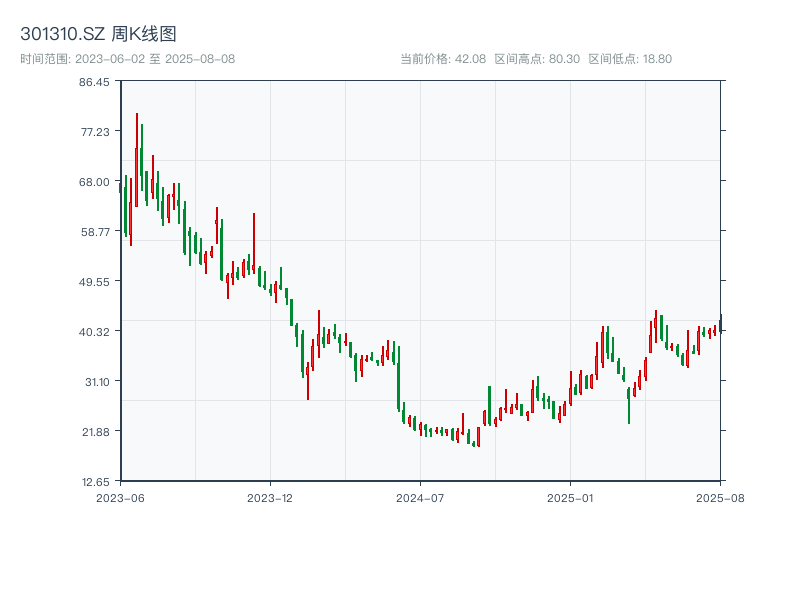This screenshot has width=800, height=600.
Task: Click the tallest red candle near 80
Action: pyautogui.click(x=137, y=150)
